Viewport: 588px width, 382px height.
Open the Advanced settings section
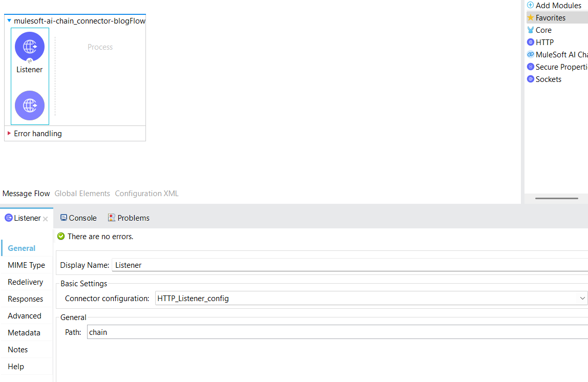25,315
